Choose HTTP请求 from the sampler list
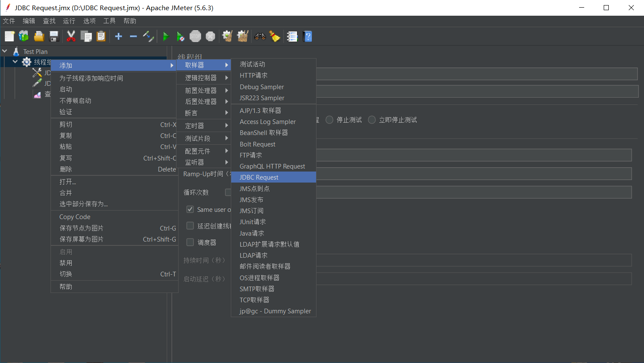 (x=274, y=75)
